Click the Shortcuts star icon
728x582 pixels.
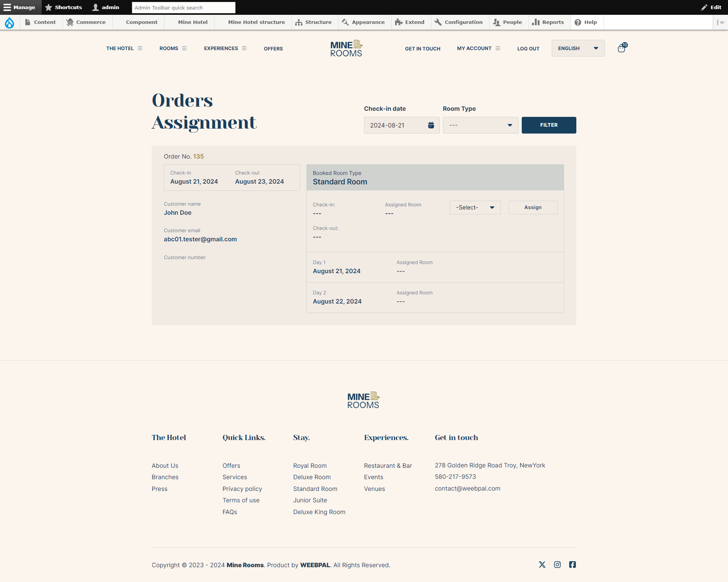click(50, 7)
